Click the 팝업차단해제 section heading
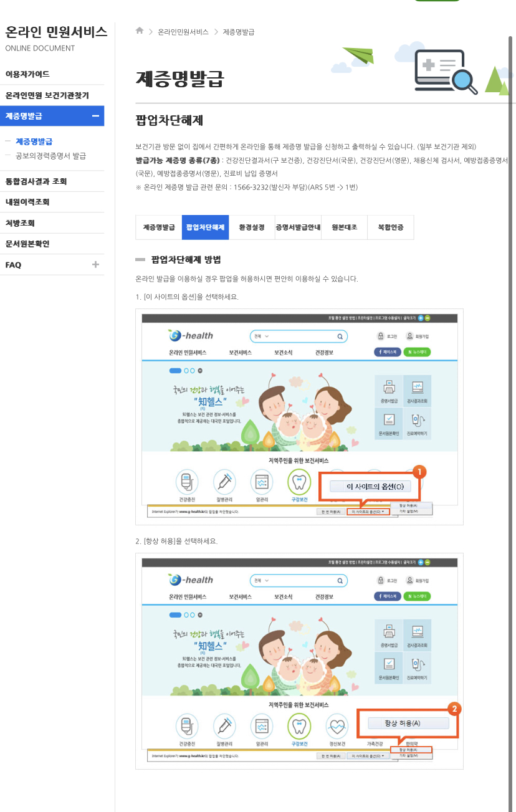 point(170,121)
